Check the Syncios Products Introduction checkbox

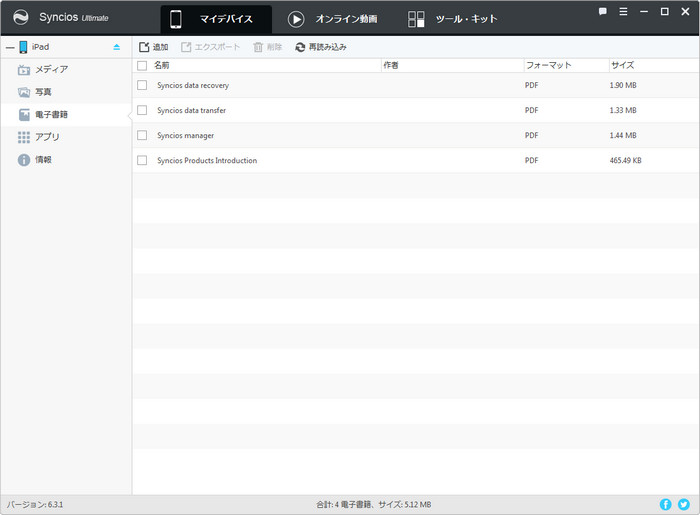tap(142, 160)
